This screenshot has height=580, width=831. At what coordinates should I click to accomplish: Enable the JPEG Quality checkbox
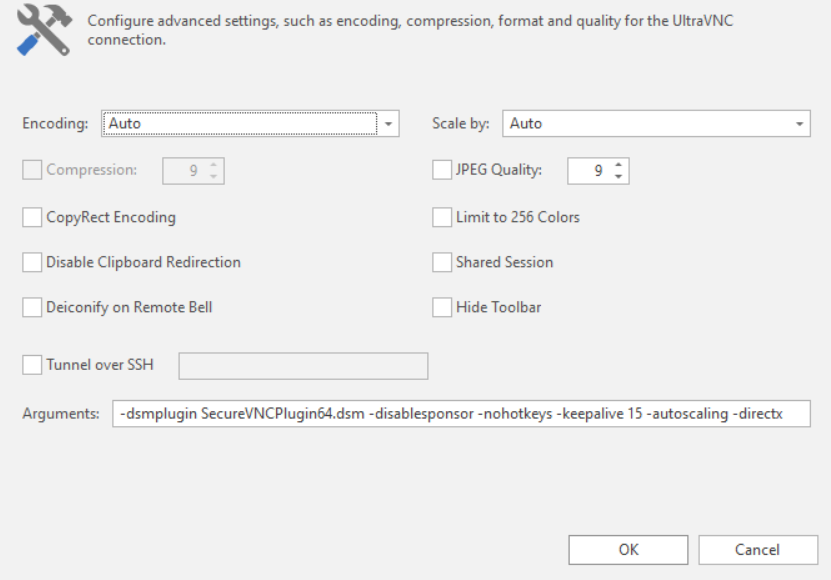coord(442,170)
